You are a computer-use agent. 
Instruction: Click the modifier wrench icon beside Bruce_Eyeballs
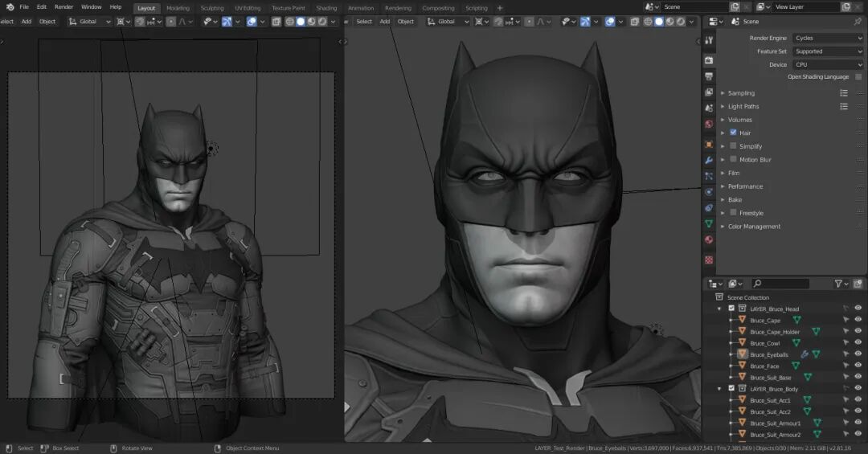804,354
